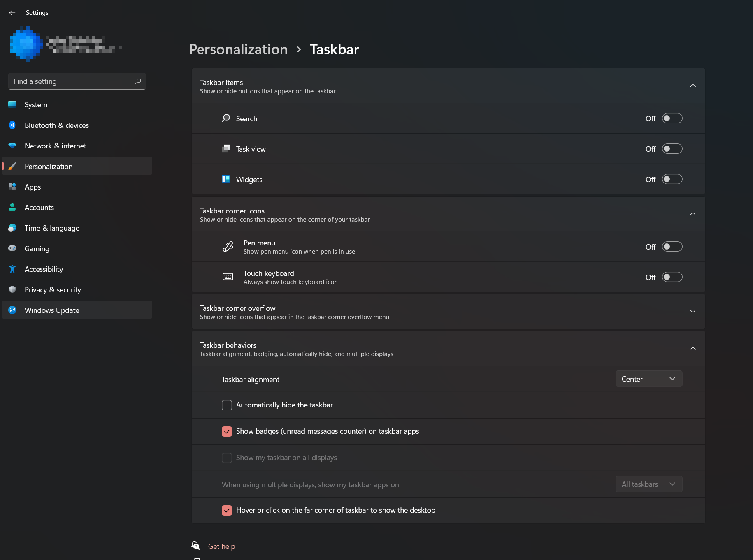Click the Personalization breadcrumb link
Viewport: 753px width, 560px height.
[x=238, y=49]
